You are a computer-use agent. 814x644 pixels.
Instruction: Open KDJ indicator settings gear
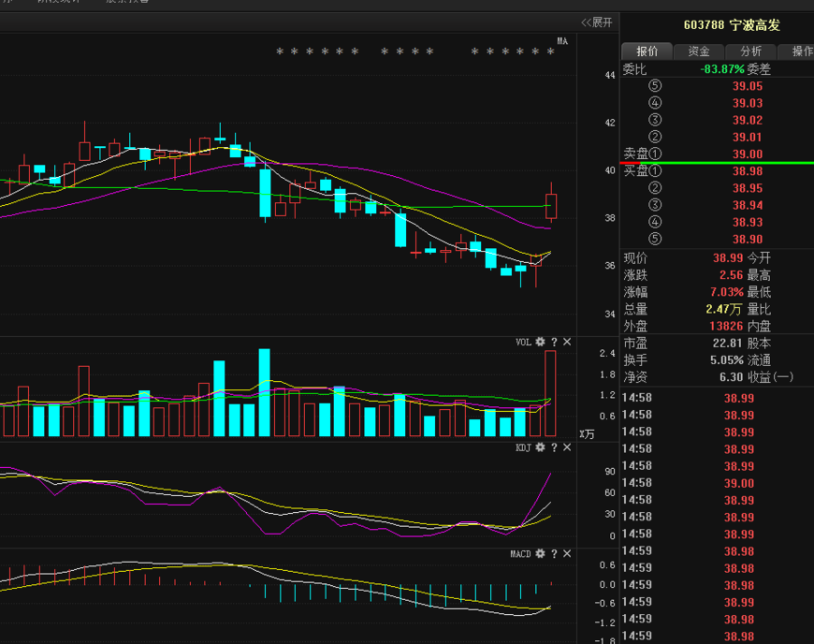click(541, 447)
